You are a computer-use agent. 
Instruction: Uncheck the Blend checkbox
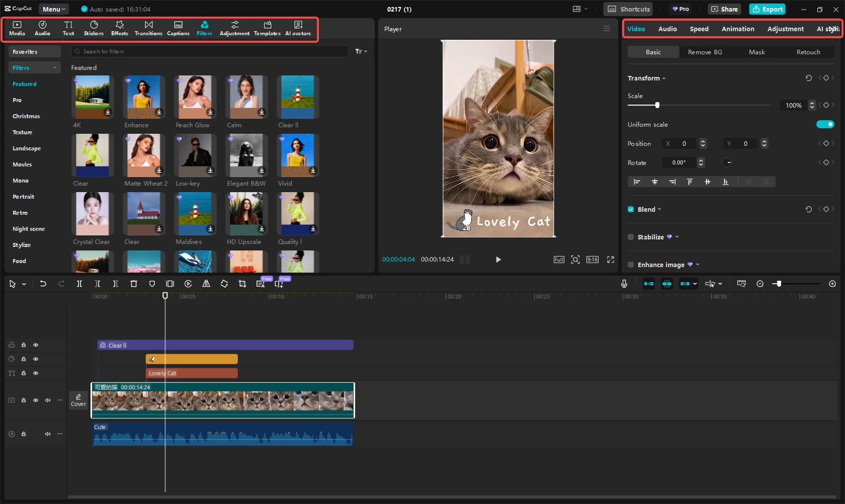(x=631, y=209)
